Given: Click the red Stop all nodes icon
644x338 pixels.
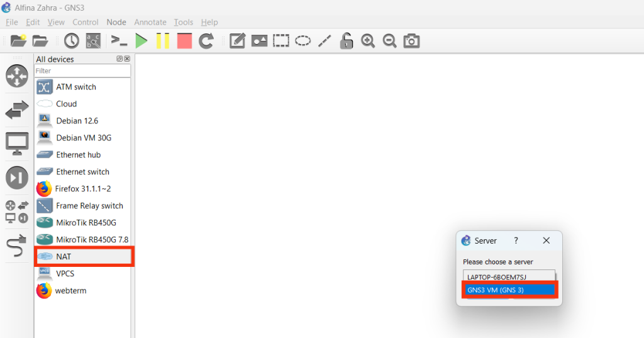Looking at the screenshot, I should coord(184,41).
